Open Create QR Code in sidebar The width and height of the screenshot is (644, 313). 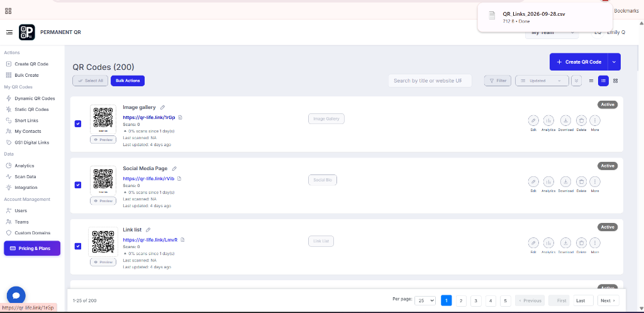click(27, 64)
